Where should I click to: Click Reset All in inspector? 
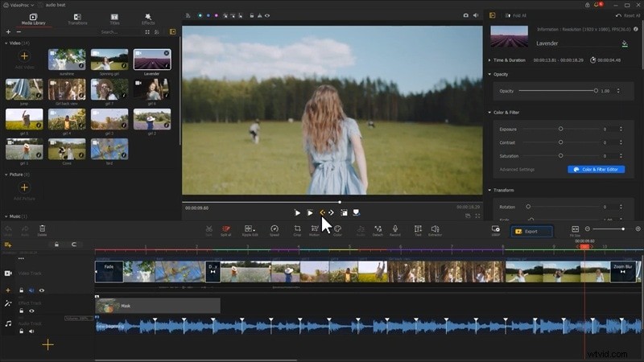(628, 15)
